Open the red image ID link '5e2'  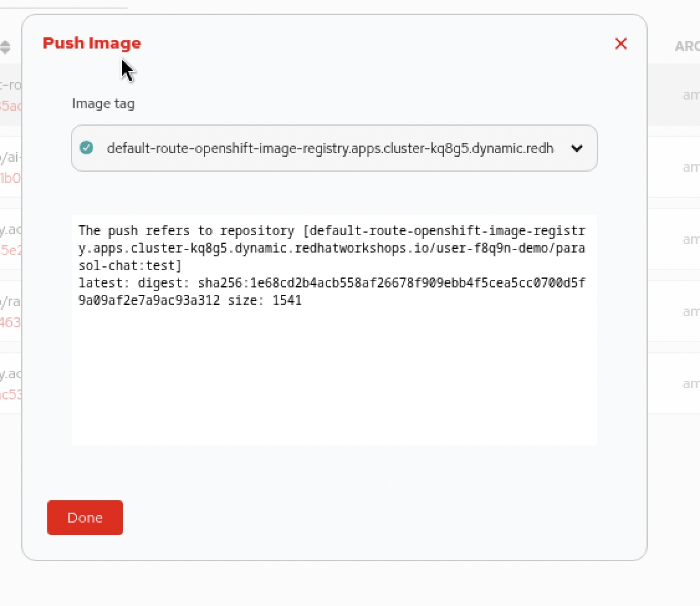[11, 250]
